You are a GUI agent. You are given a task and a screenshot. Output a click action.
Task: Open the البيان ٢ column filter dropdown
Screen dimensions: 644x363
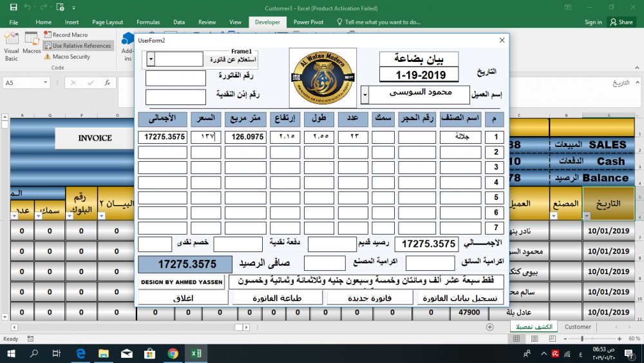pyautogui.click(x=102, y=216)
